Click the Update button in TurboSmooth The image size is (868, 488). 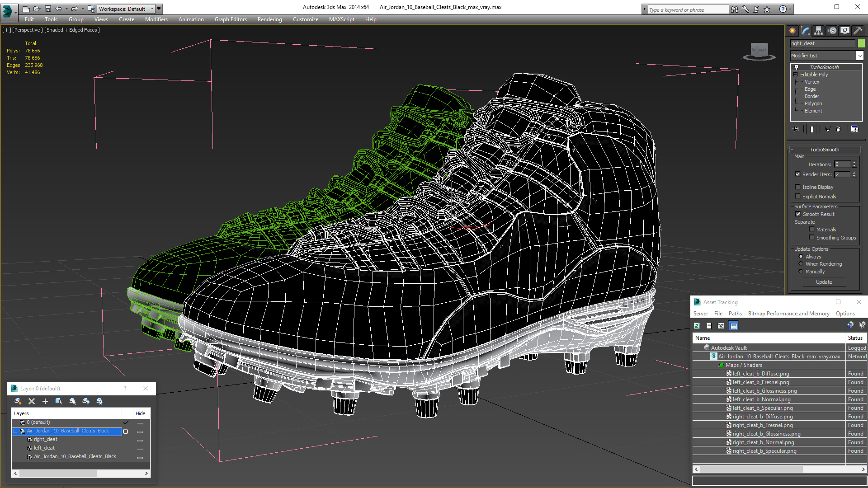[x=825, y=282]
